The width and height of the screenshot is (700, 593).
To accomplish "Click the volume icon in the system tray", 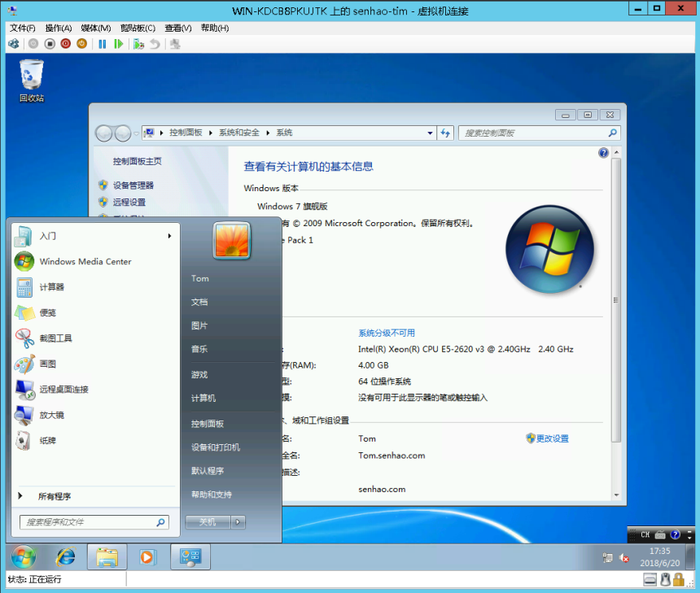I will pos(624,557).
